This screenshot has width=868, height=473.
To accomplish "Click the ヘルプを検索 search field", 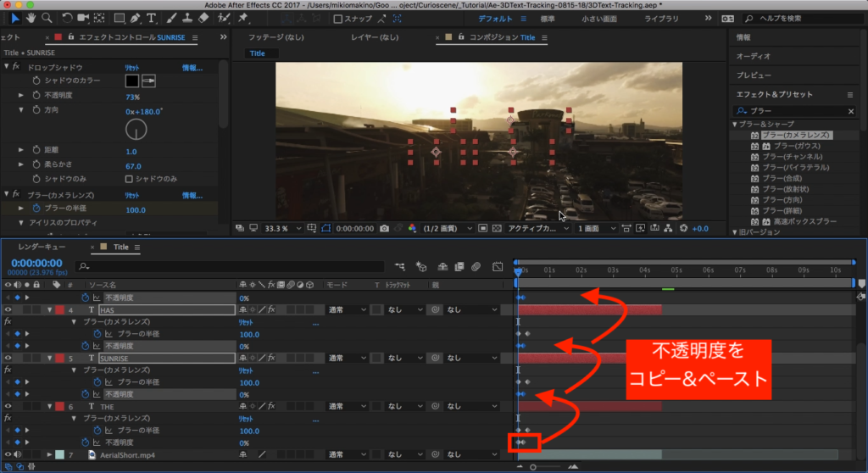I will (804, 19).
